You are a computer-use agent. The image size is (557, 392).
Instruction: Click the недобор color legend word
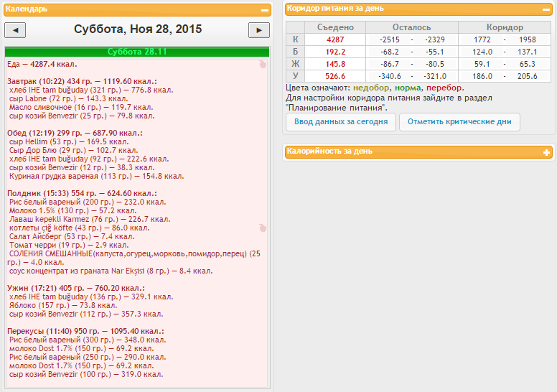point(371,88)
